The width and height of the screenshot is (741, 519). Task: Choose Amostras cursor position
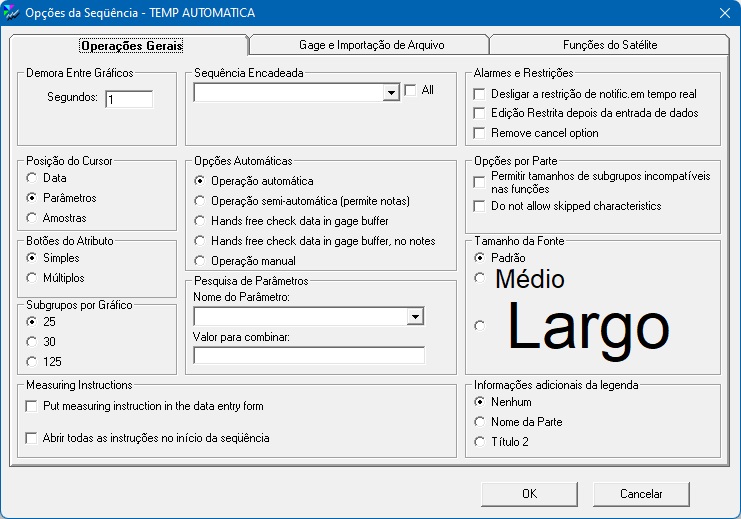(x=32, y=218)
